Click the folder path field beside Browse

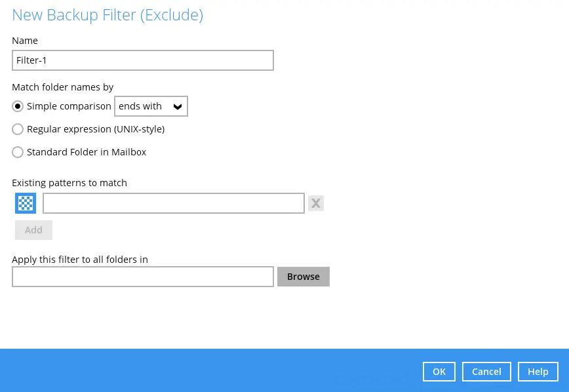click(x=142, y=277)
